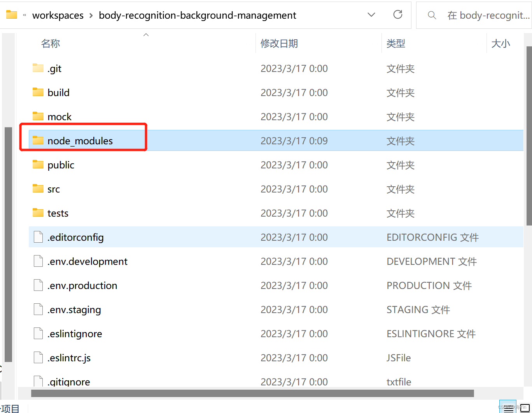This screenshot has width=532, height=413.
Task: Click the EDITORCONFIG 文件 type cell
Action: pyautogui.click(x=432, y=237)
